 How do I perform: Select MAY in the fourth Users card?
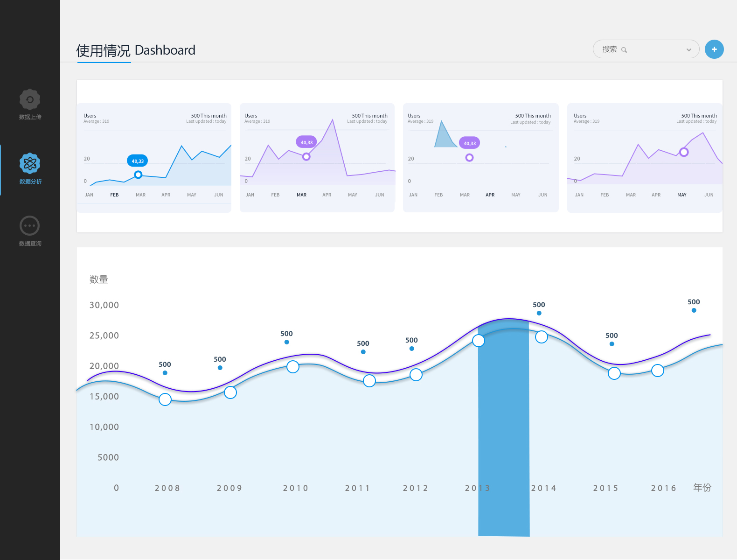tap(682, 195)
